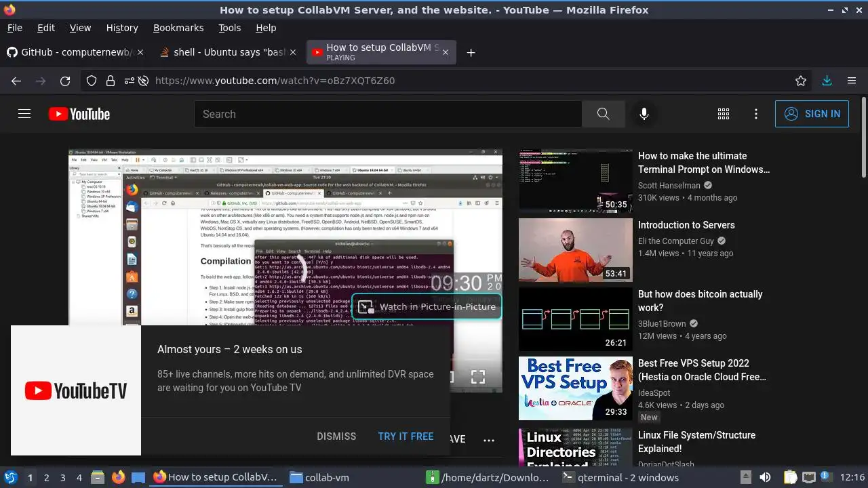
Task: Open the Introduction to Servers thumbnail
Action: 576,249
